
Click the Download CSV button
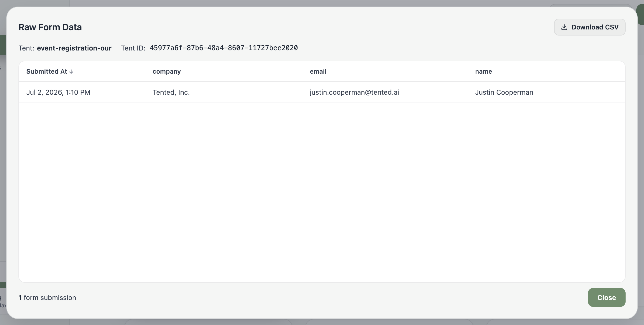[x=590, y=27]
